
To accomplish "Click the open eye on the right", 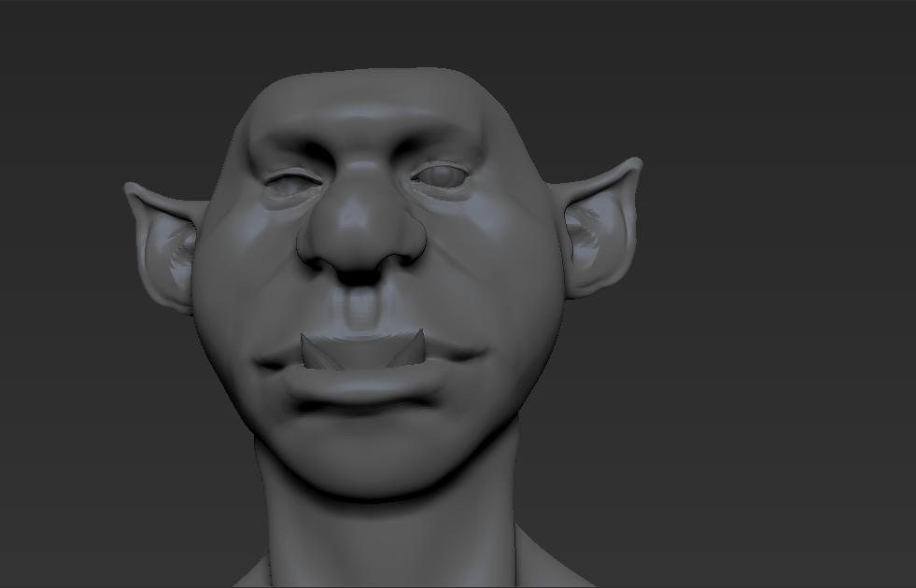I will coord(438,175).
